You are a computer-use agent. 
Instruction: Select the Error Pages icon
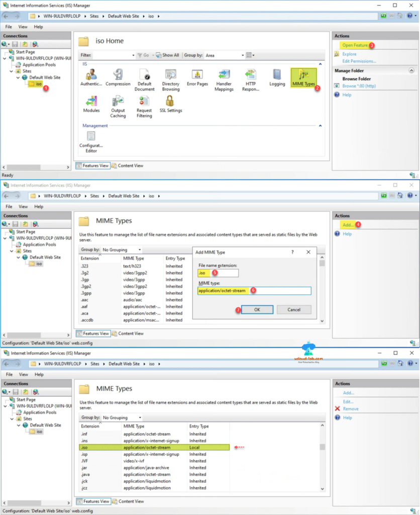pos(197,77)
